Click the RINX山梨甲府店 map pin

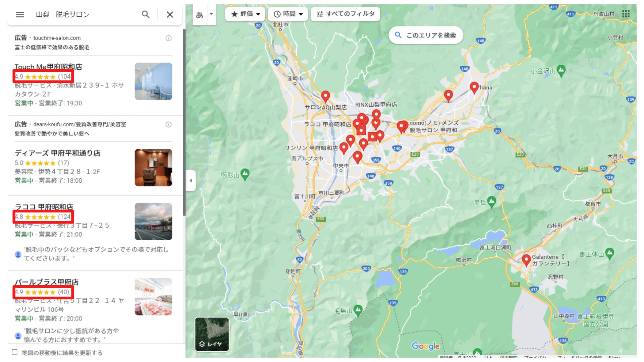pyautogui.click(x=376, y=115)
